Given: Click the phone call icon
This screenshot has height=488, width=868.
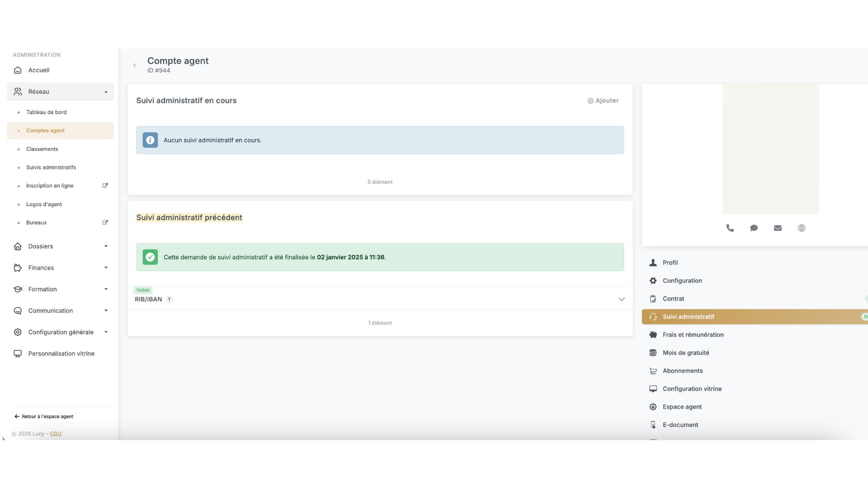Looking at the screenshot, I should coord(730,228).
